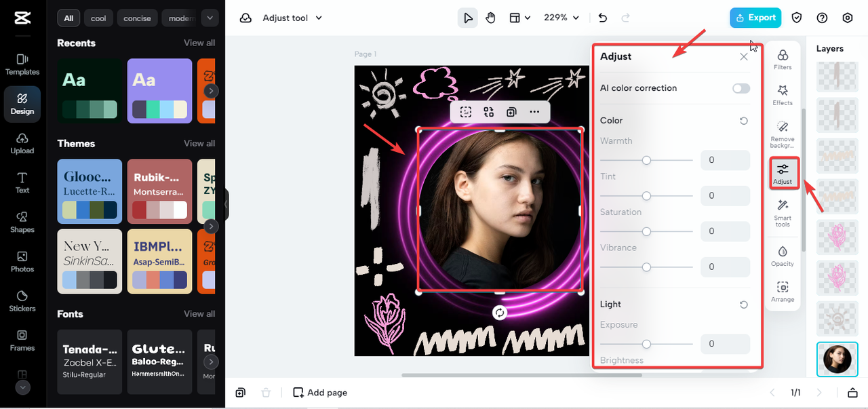Screen dimensions: 868x409
Task: Click the Export button
Action: click(755, 18)
